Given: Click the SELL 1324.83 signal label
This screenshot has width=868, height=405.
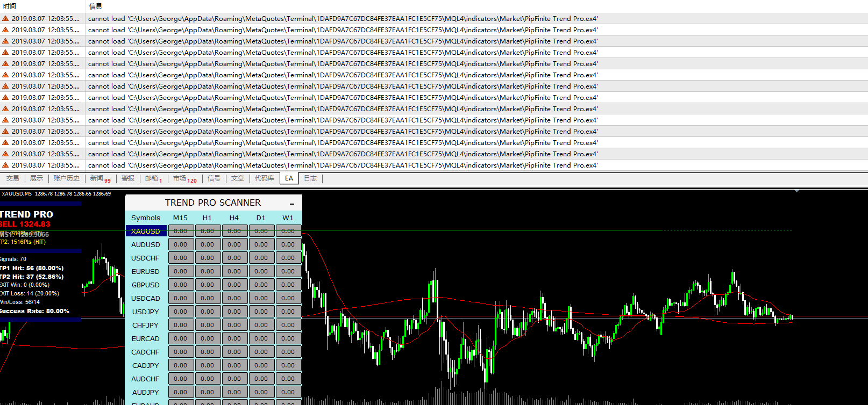Looking at the screenshot, I should pyautogui.click(x=25, y=224).
